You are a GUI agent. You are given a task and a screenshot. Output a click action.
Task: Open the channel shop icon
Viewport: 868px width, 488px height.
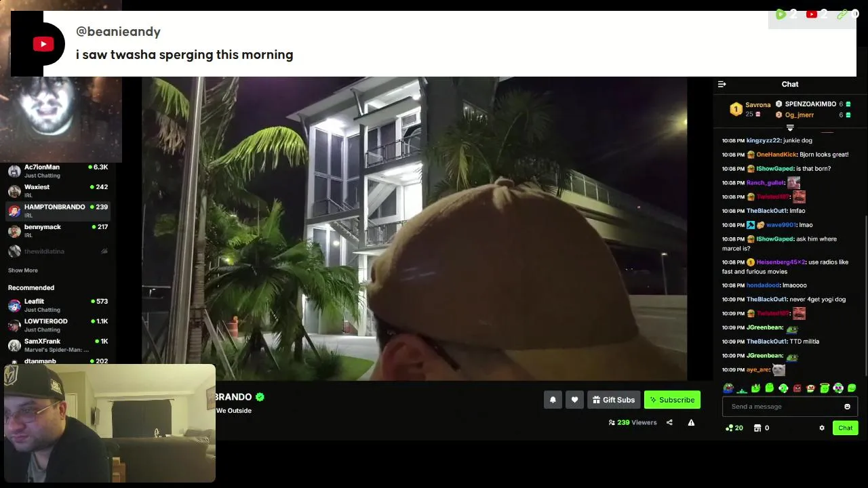757,428
